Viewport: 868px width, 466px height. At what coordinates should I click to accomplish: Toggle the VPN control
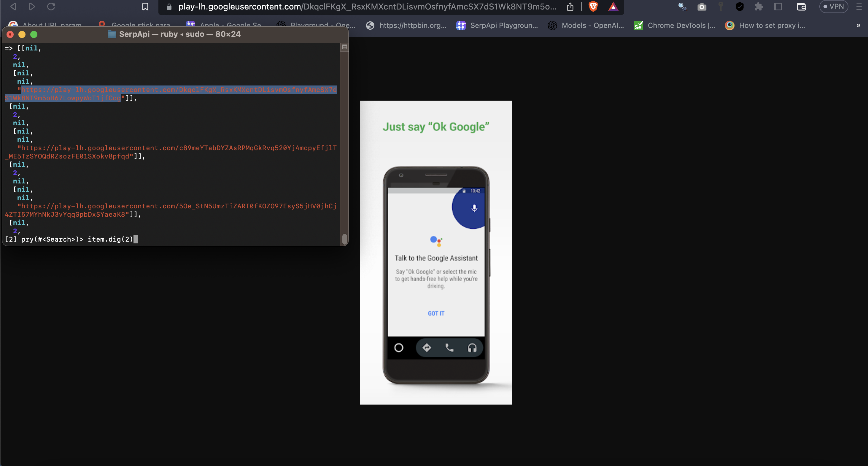pyautogui.click(x=834, y=7)
